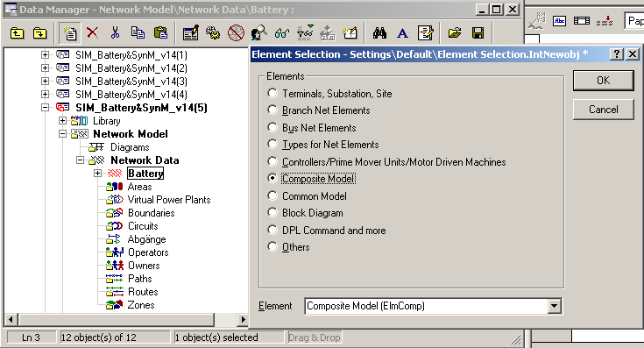This screenshot has height=348, width=644.
Task: Click OK in Element Selection dialog
Action: coord(604,80)
